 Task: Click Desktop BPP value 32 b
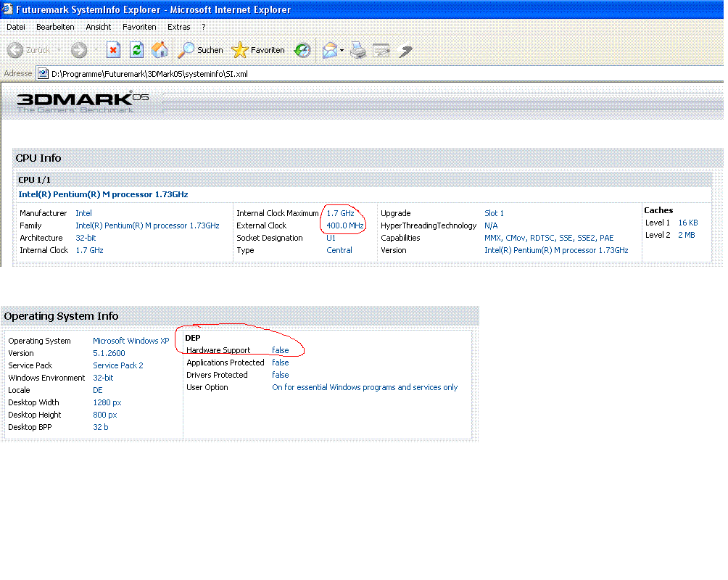[100, 427]
